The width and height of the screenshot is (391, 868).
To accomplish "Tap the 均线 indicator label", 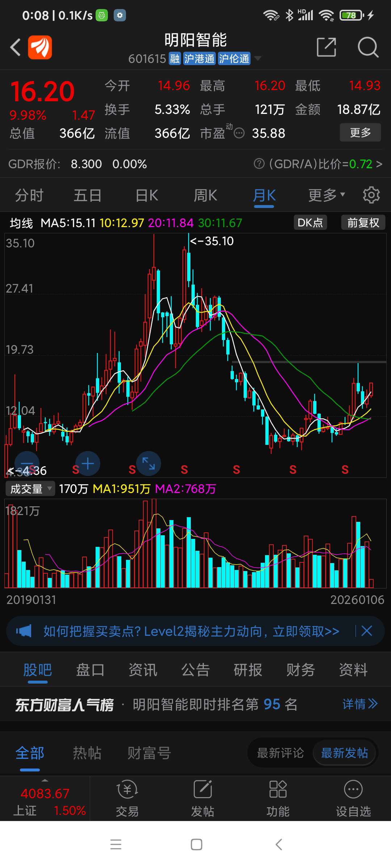I will 21,223.
